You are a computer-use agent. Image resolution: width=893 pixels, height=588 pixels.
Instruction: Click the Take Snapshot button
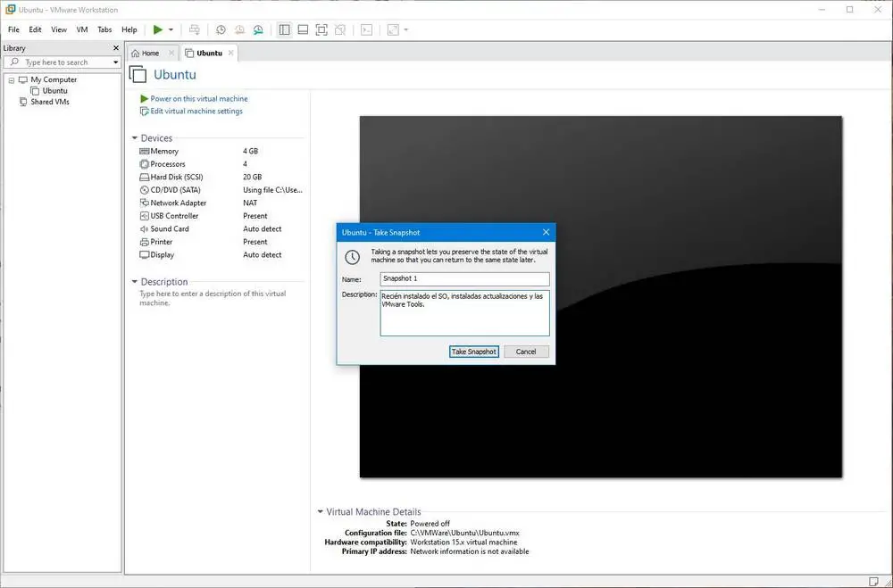coord(474,352)
